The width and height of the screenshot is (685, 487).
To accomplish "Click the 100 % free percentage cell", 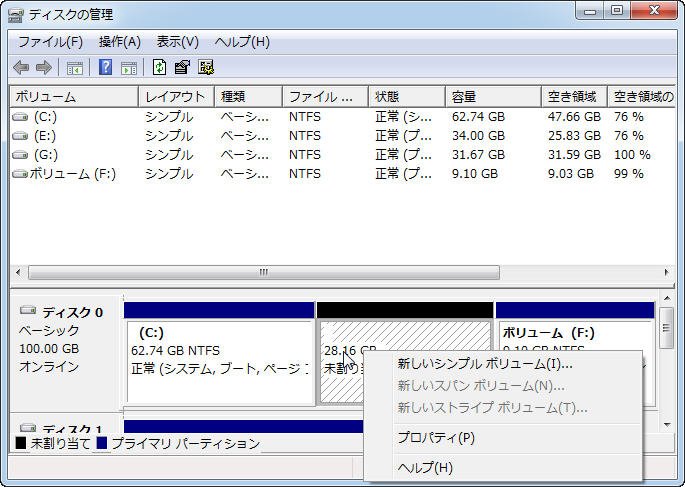I will pos(632,155).
